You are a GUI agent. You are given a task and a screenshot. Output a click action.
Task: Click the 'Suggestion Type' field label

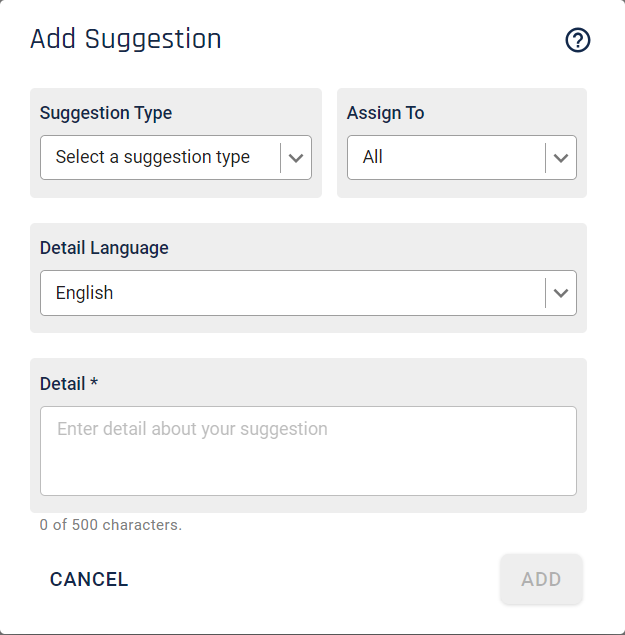point(106,113)
